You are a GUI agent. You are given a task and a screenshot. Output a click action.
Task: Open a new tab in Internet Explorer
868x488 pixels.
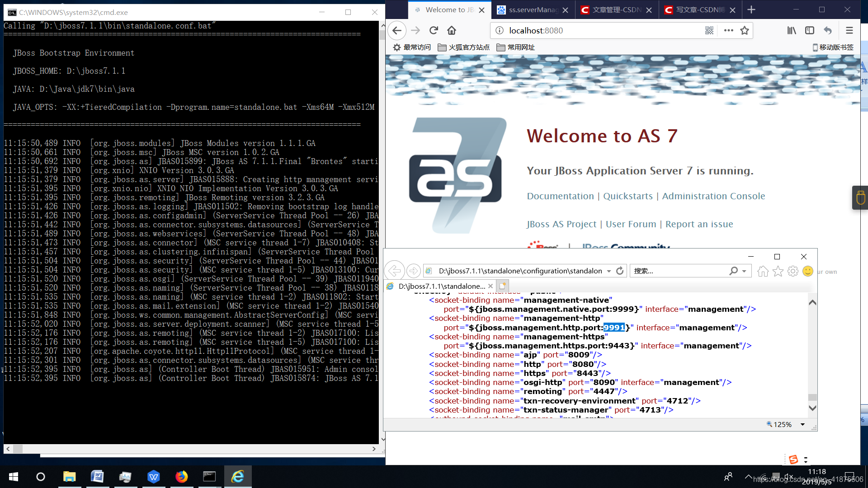click(x=502, y=286)
